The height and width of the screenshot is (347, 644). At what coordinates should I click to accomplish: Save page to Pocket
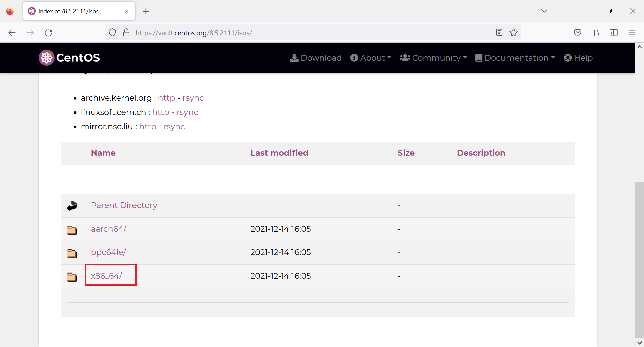[x=578, y=32]
